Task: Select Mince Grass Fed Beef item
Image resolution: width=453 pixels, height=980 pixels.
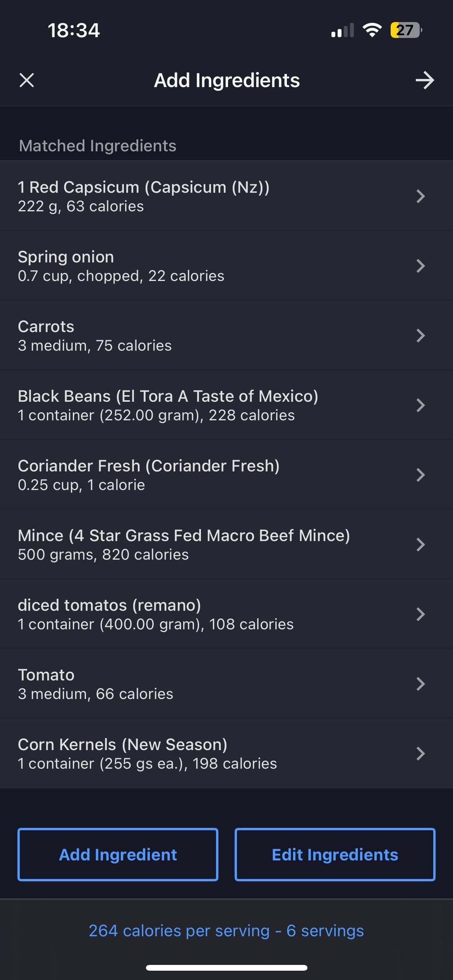Action: [184, 536]
